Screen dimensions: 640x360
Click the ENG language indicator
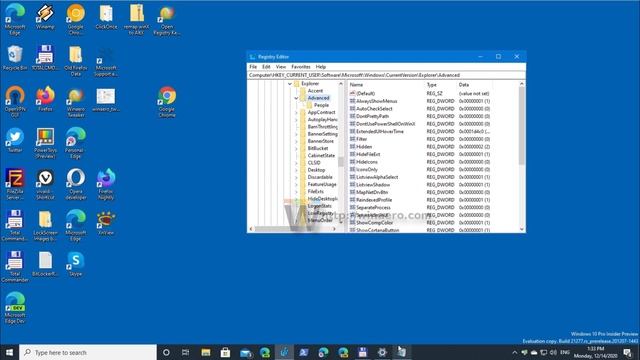coord(565,352)
